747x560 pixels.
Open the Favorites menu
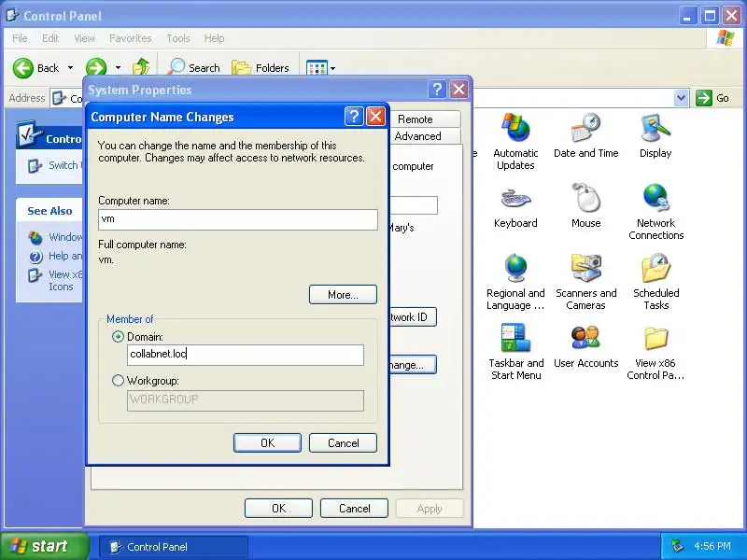[130, 38]
